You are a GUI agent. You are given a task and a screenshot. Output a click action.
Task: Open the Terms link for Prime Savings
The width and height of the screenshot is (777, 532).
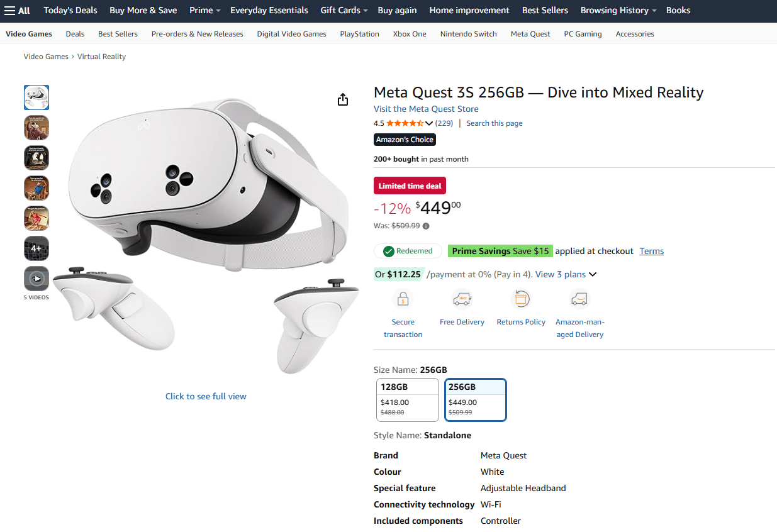[651, 251]
